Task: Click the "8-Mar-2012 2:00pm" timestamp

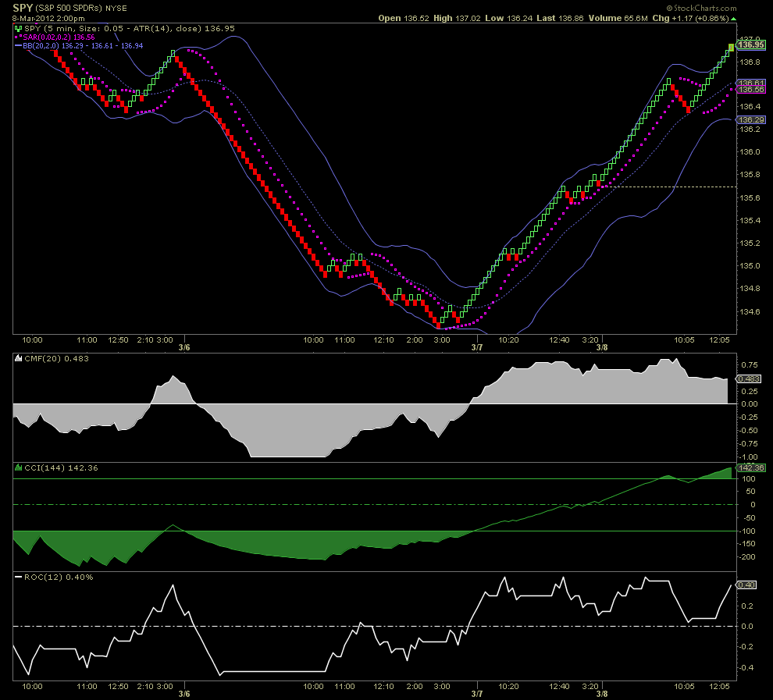Action: pos(48,19)
